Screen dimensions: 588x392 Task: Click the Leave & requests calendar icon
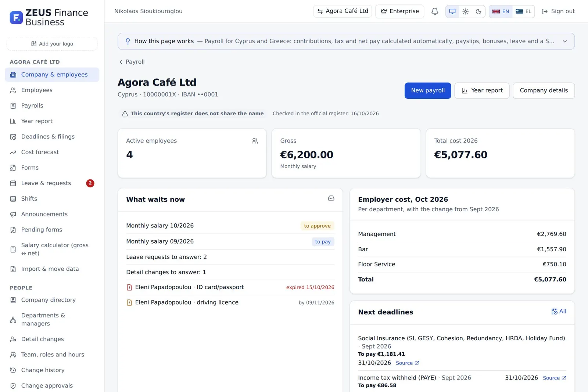tap(13, 183)
